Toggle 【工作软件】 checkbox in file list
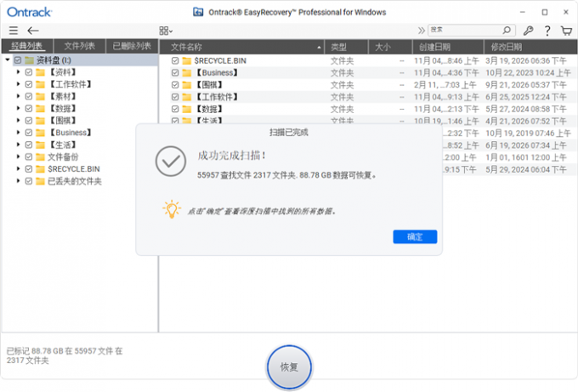 pyautogui.click(x=175, y=97)
